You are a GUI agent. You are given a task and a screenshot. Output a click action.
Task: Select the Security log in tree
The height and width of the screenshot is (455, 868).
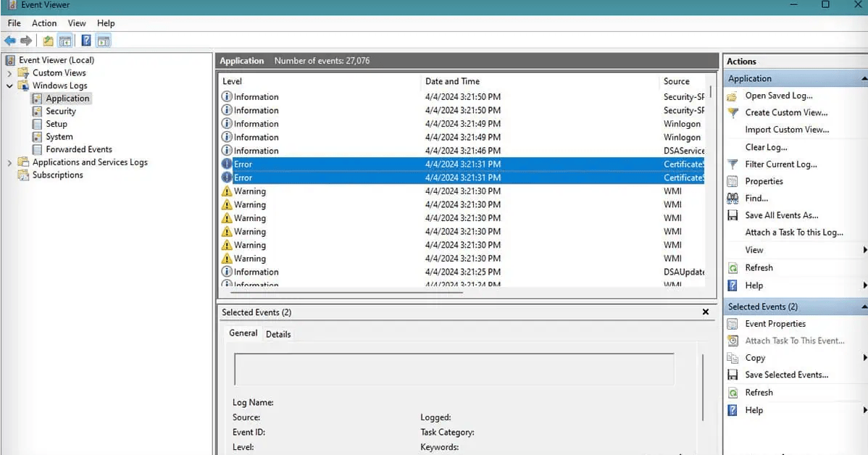(61, 112)
